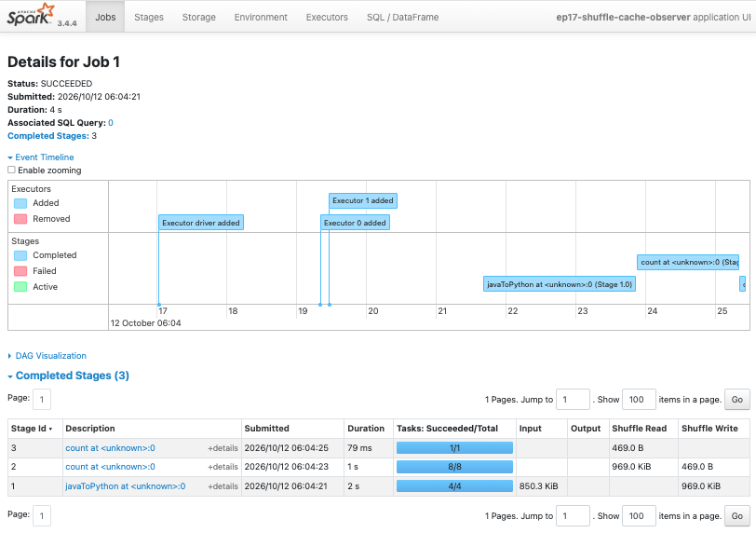Follow the Completed Stages: link in the summary
Screen dimensions: 756x533
48,135
